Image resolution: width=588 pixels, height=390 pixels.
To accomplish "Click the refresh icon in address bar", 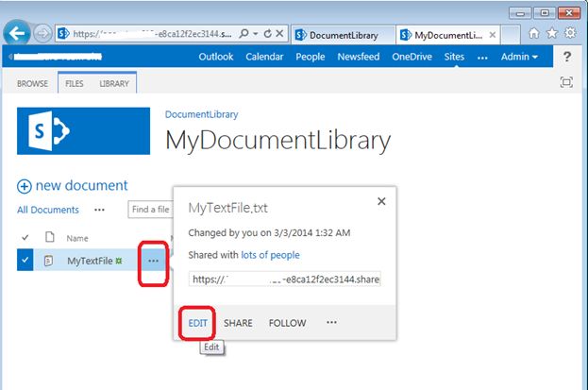I will tap(267, 34).
